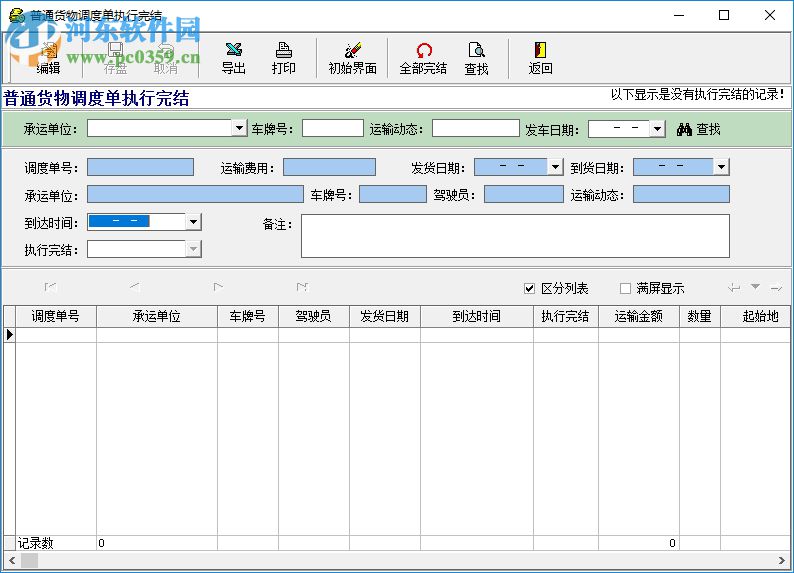
Task: Click the 承运单位 column header
Action: 157,316
